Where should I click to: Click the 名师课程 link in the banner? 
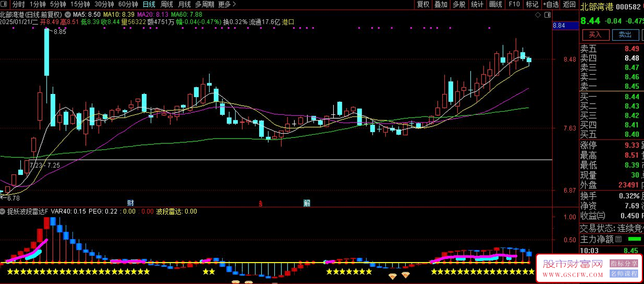pos(623,274)
